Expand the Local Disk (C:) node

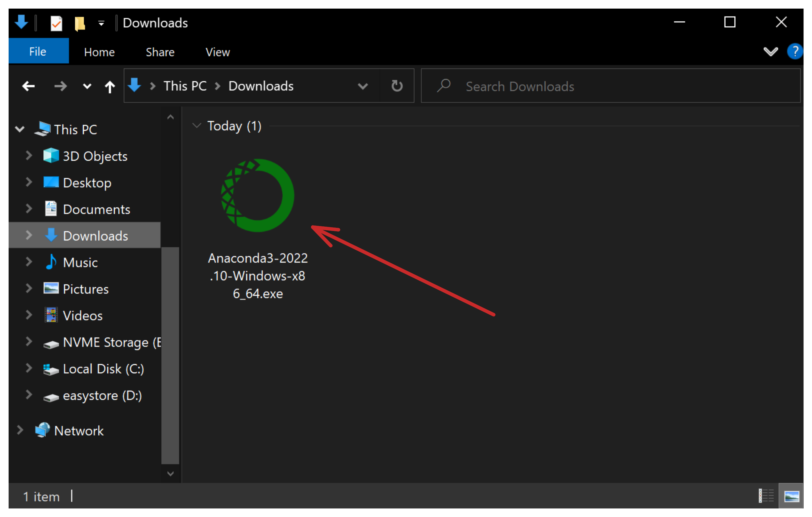(29, 368)
